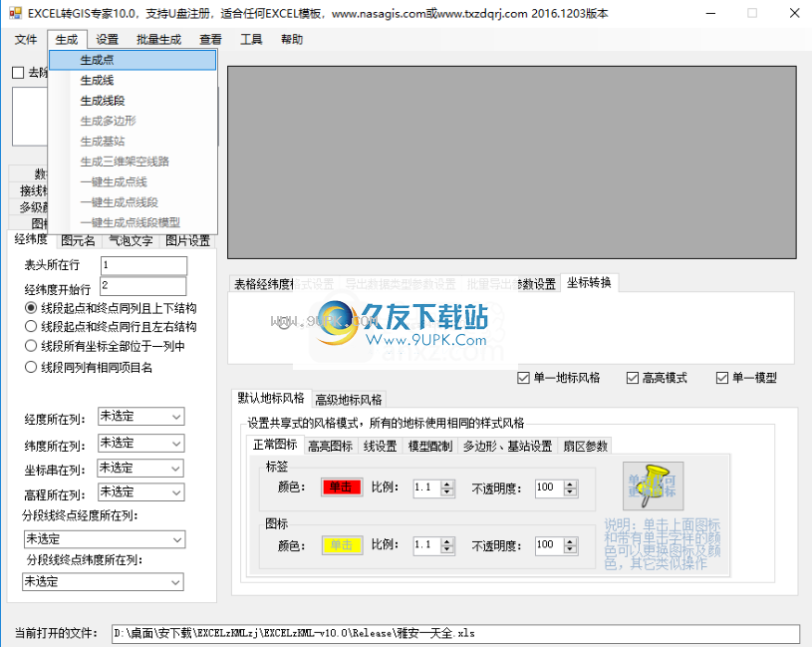Toggle the 单一模型 checkbox
The height and width of the screenshot is (647, 812).
(722, 378)
